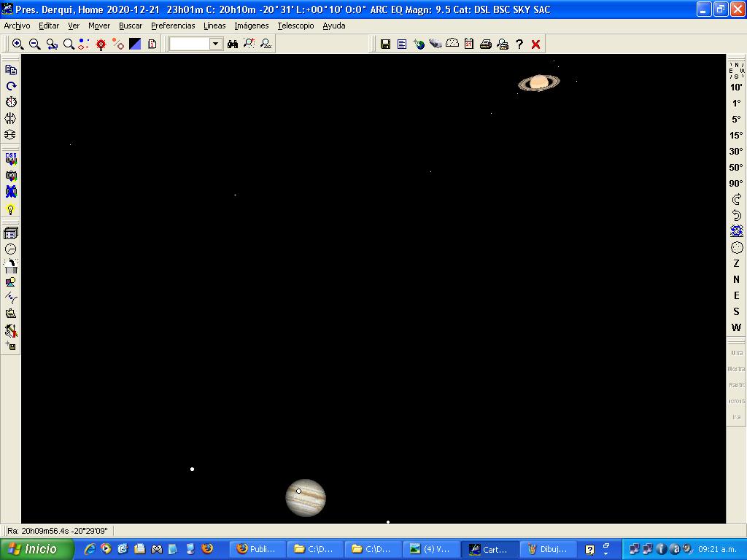The width and height of the screenshot is (747, 560).
Task: Set field of view to 1°
Action: coord(737,104)
